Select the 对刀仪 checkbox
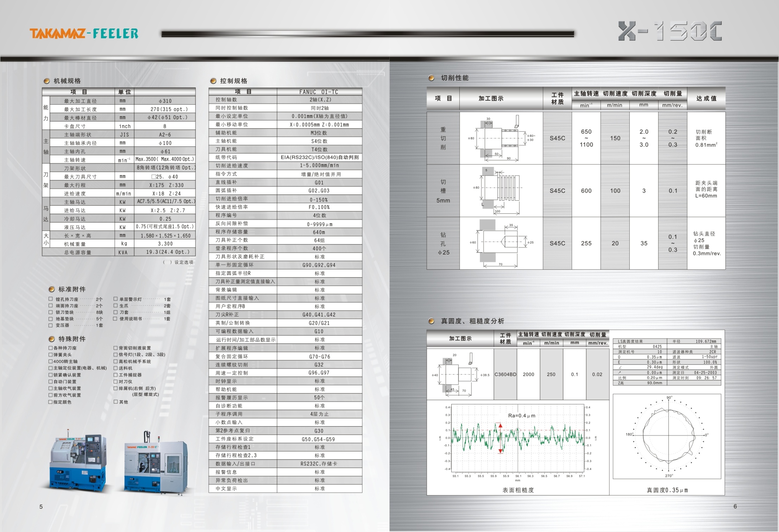This screenshot has height=532, width=779. (115, 381)
